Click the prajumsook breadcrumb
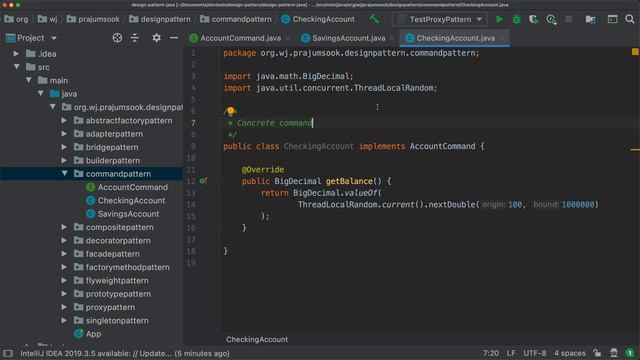640x360 pixels. (x=93, y=19)
